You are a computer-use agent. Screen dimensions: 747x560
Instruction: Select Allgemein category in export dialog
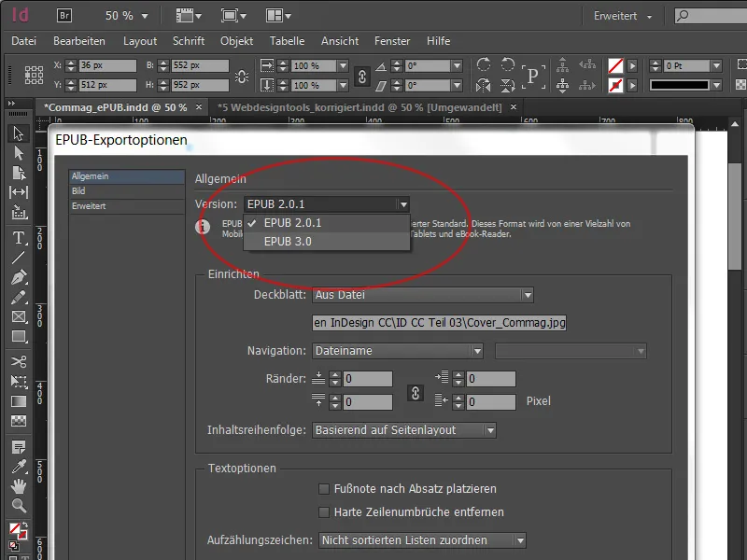pos(127,176)
